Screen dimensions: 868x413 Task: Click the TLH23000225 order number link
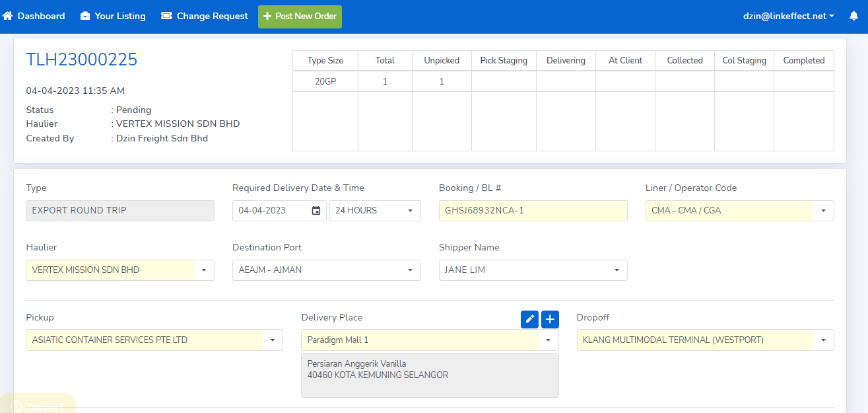pos(82,60)
